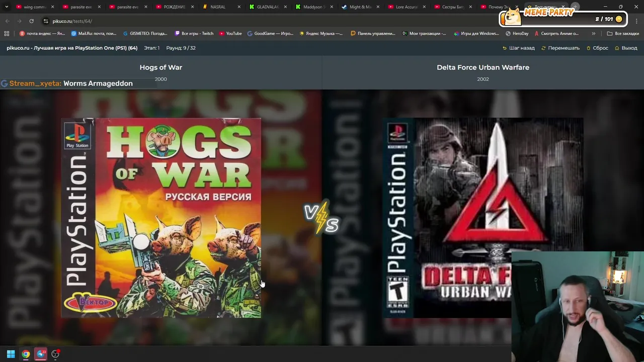Open the site info icon in address bar
This screenshot has width=644, height=362.
pyautogui.click(x=46, y=21)
